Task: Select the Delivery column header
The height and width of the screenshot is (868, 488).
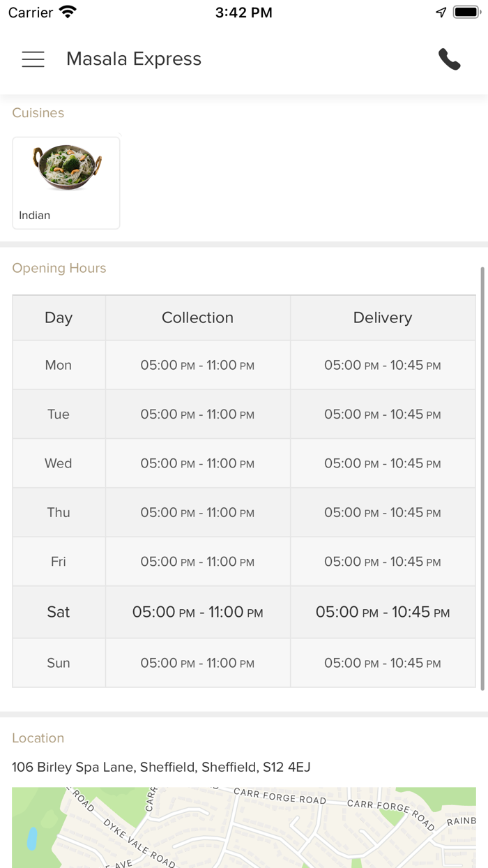Action: pos(383,317)
